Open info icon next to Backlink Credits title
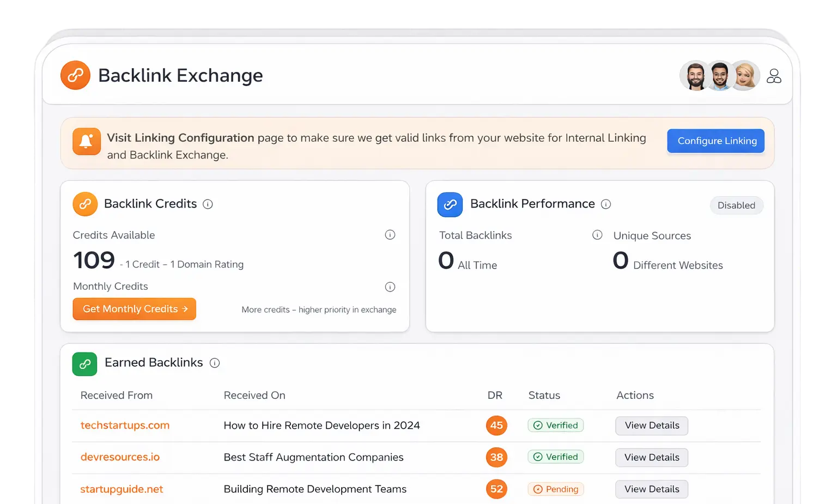This screenshot has height=504, width=837. point(208,204)
